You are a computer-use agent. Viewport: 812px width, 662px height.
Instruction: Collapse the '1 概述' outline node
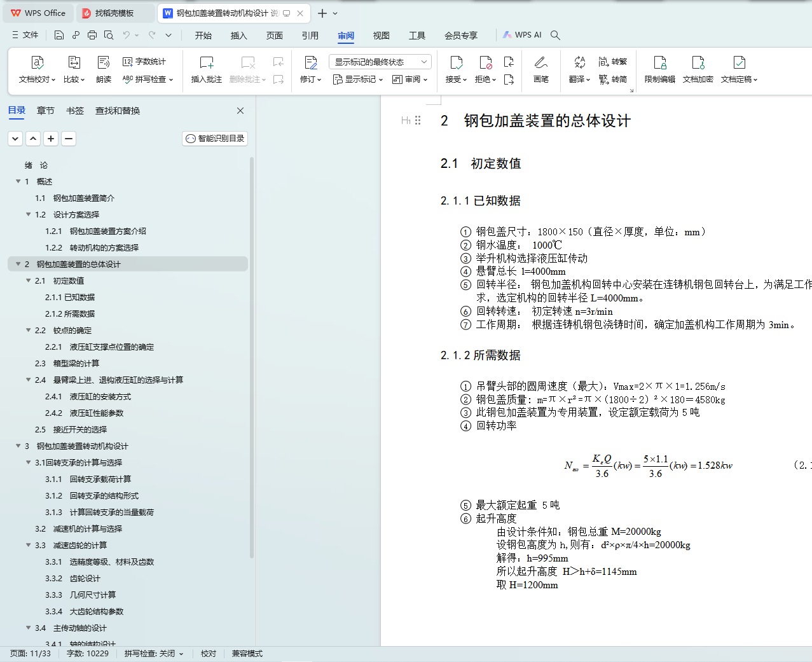coord(18,181)
